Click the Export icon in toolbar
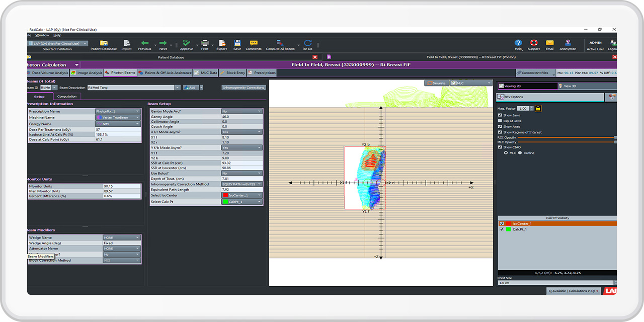 click(221, 44)
